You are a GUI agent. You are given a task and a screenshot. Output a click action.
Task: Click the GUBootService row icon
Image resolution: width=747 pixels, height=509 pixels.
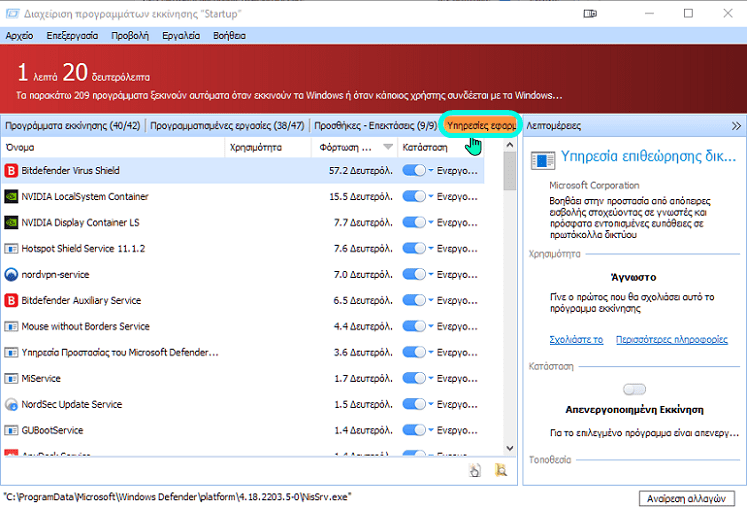(11, 430)
